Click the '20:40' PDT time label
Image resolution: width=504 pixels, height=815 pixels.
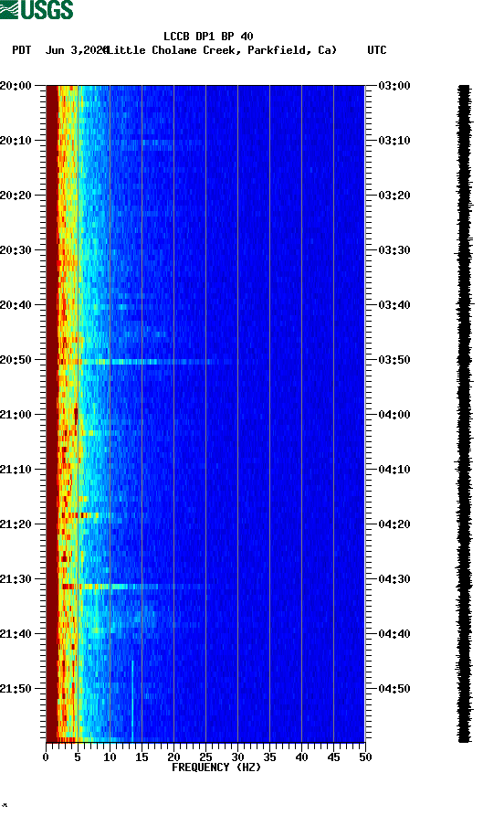[16, 304]
